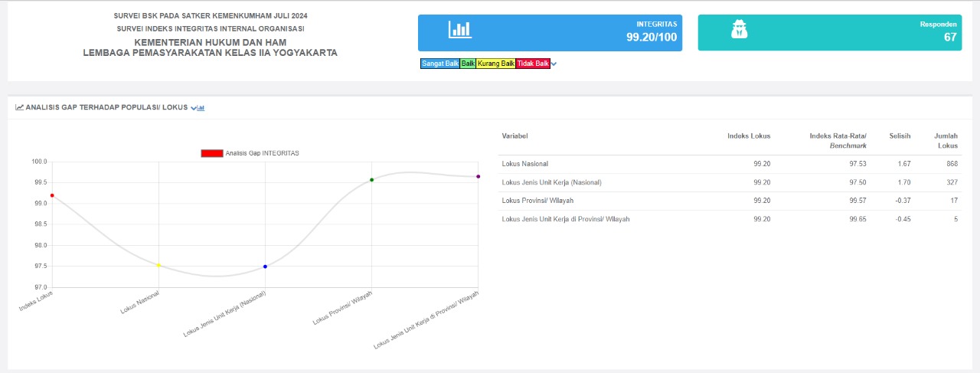
Task: Expand the chevron next to Tidak Baik legend
Action: point(554,64)
